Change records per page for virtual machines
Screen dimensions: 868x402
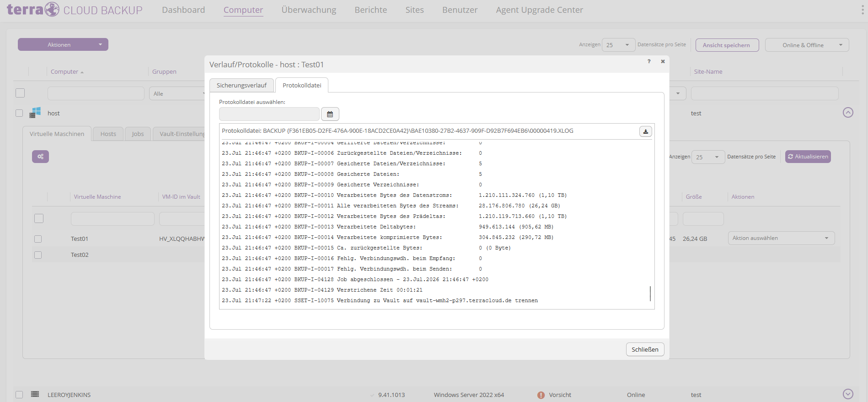(708, 157)
